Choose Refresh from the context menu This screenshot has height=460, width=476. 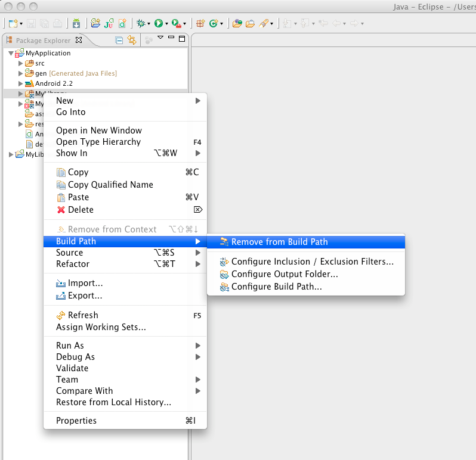pos(83,315)
